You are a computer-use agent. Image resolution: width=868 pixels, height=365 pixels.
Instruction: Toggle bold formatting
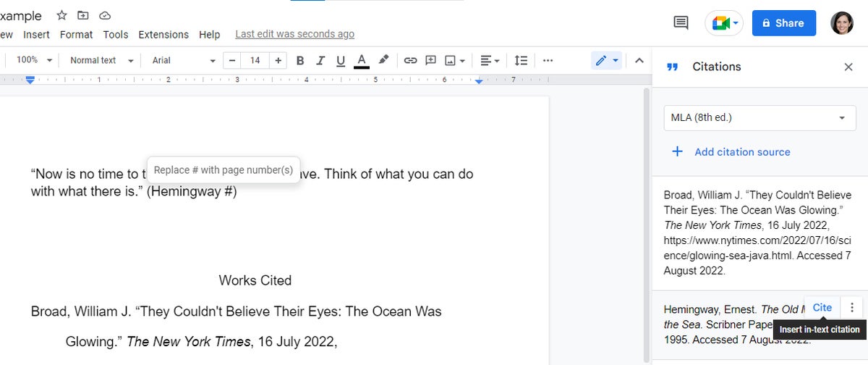pyautogui.click(x=300, y=61)
